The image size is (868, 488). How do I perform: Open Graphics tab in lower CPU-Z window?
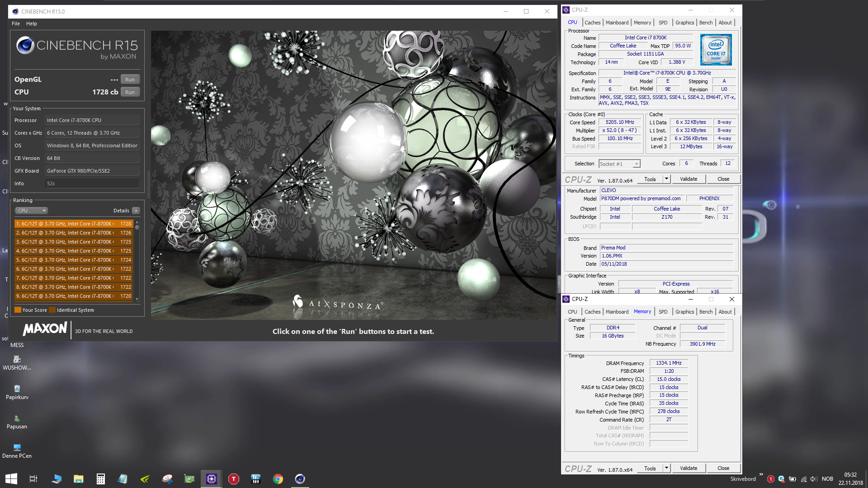tap(684, 312)
